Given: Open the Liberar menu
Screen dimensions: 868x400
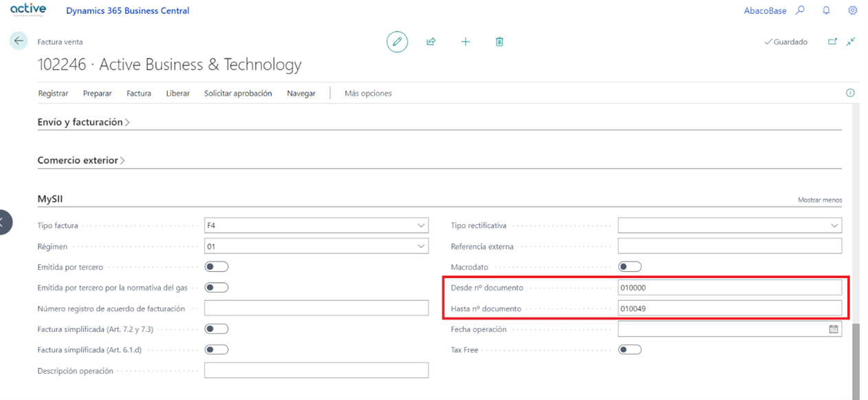Looking at the screenshot, I should tap(177, 94).
